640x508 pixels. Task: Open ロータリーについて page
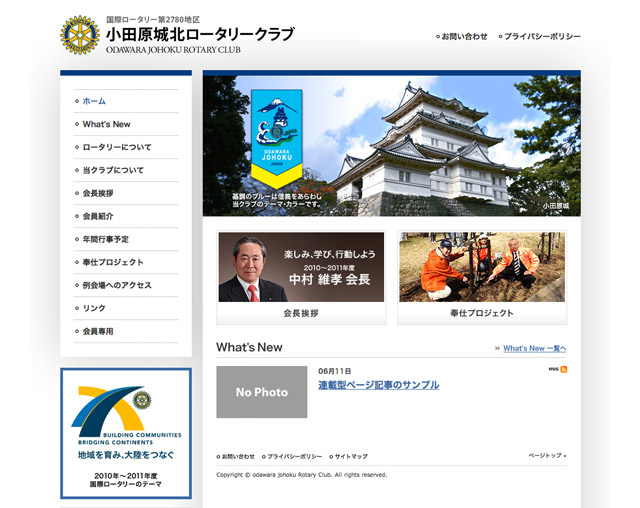117,147
